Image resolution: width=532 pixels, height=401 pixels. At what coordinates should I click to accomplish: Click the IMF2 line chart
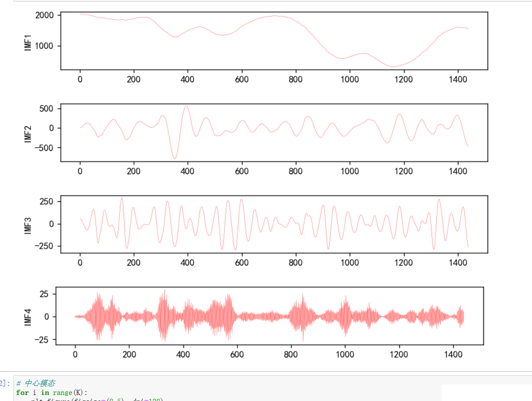(x=274, y=132)
